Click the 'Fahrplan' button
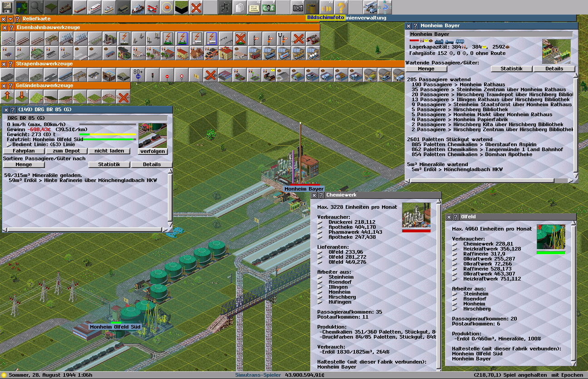 pos(24,151)
